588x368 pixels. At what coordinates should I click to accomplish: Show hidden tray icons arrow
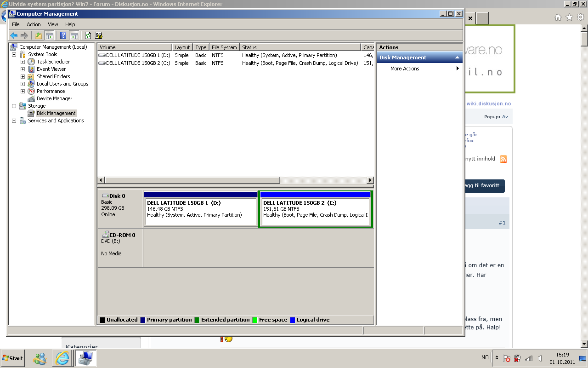tap(497, 357)
